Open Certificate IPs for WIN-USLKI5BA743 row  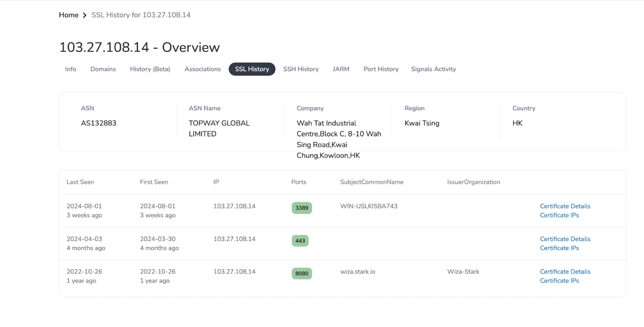[559, 215]
